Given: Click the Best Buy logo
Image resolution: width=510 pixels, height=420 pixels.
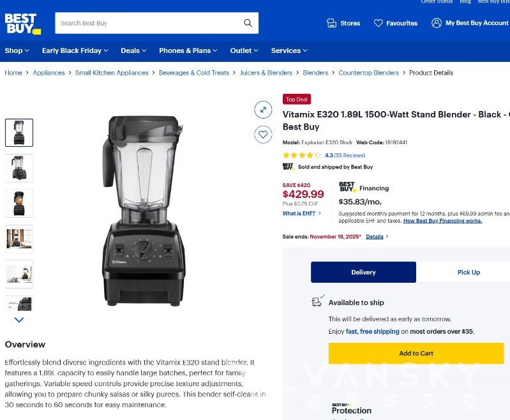Looking at the screenshot, I should (22, 23).
